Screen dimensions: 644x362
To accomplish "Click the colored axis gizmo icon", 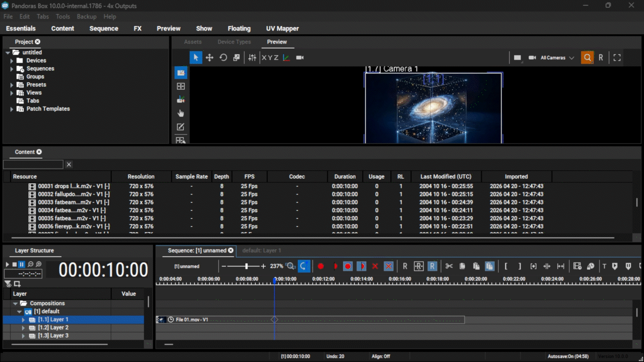I will 286,58.
